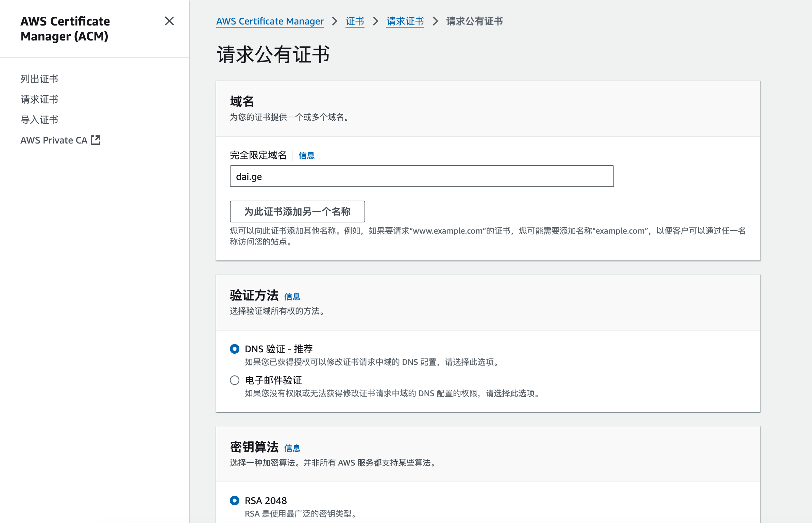This screenshot has height=523, width=812.
Task: Open 列出证书 in the sidebar
Action: tap(39, 79)
